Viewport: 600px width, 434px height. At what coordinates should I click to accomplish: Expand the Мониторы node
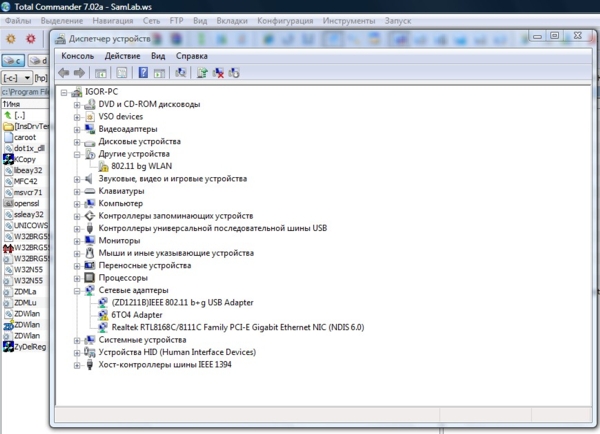tap(77, 241)
